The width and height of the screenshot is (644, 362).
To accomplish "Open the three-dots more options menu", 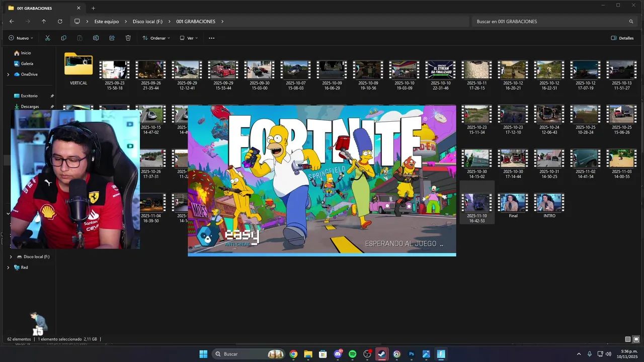I will 211,38.
